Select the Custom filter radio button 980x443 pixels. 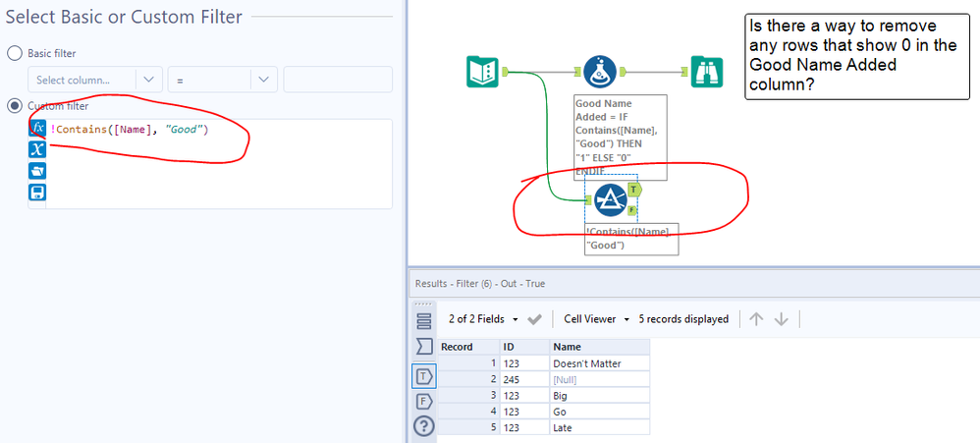(15, 106)
